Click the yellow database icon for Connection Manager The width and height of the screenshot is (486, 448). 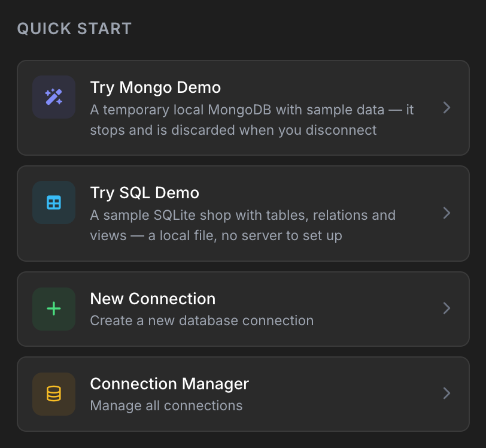click(54, 393)
